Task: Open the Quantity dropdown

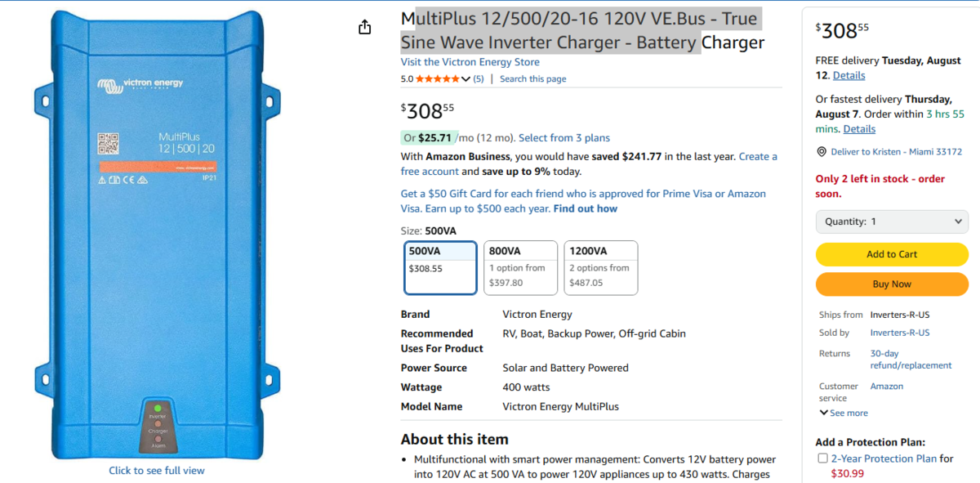Action: pos(892,221)
